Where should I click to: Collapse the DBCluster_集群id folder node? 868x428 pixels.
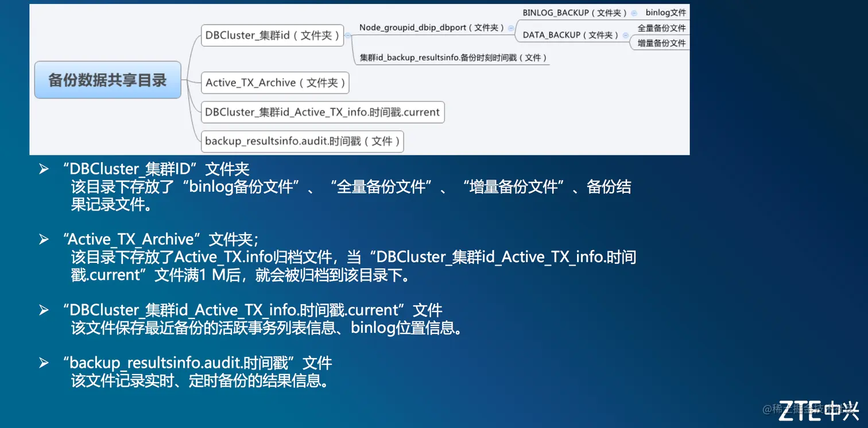tap(348, 36)
